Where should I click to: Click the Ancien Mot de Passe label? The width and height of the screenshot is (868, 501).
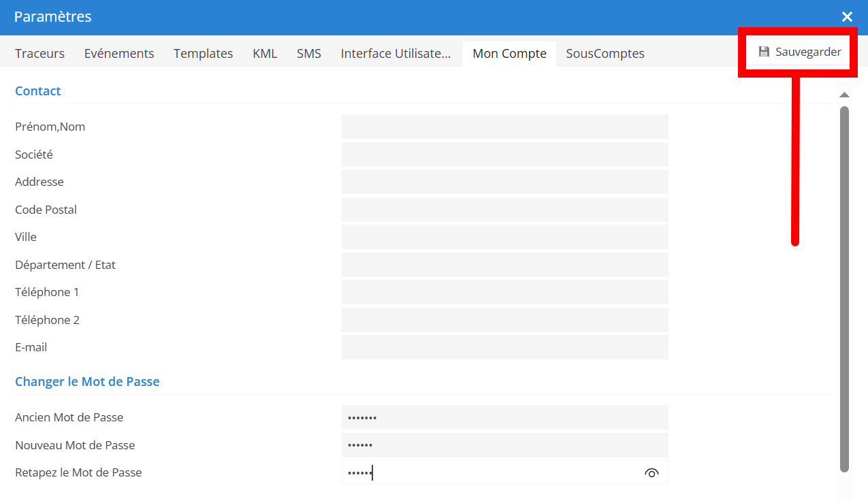[x=69, y=417]
